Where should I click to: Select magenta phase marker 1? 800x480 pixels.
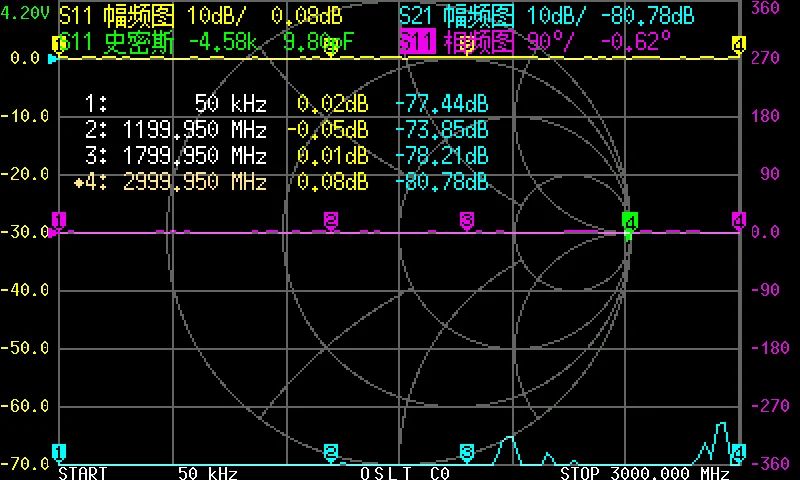[59, 221]
